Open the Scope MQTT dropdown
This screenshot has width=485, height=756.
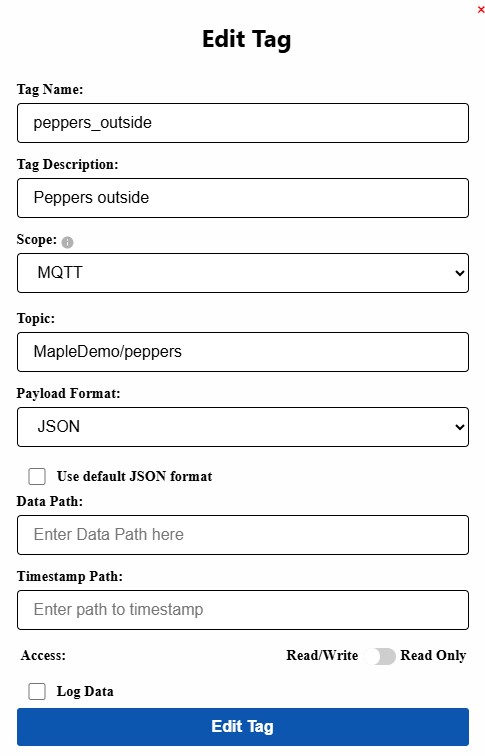tap(243, 273)
